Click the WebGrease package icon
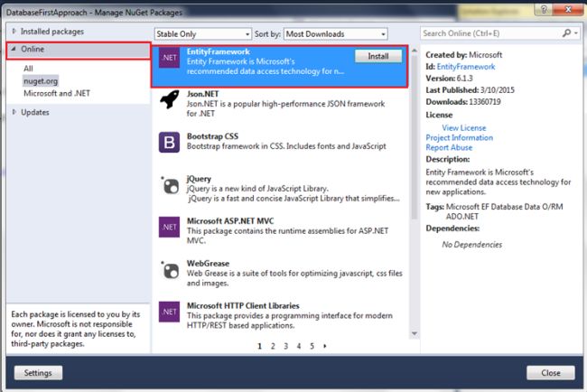 click(x=170, y=269)
